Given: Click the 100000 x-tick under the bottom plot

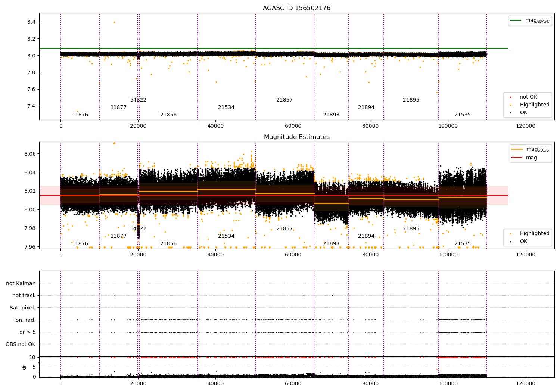Looking at the screenshot, I should [x=448, y=384].
